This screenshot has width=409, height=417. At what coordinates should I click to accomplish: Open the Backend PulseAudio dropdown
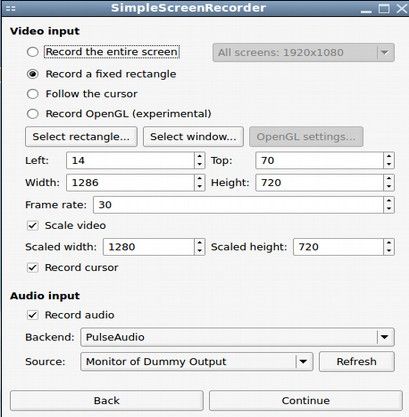[237, 337]
